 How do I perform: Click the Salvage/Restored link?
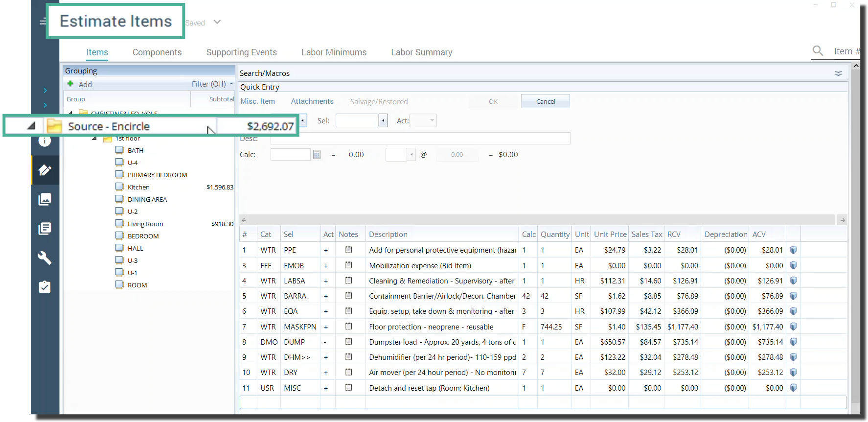click(x=379, y=101)
